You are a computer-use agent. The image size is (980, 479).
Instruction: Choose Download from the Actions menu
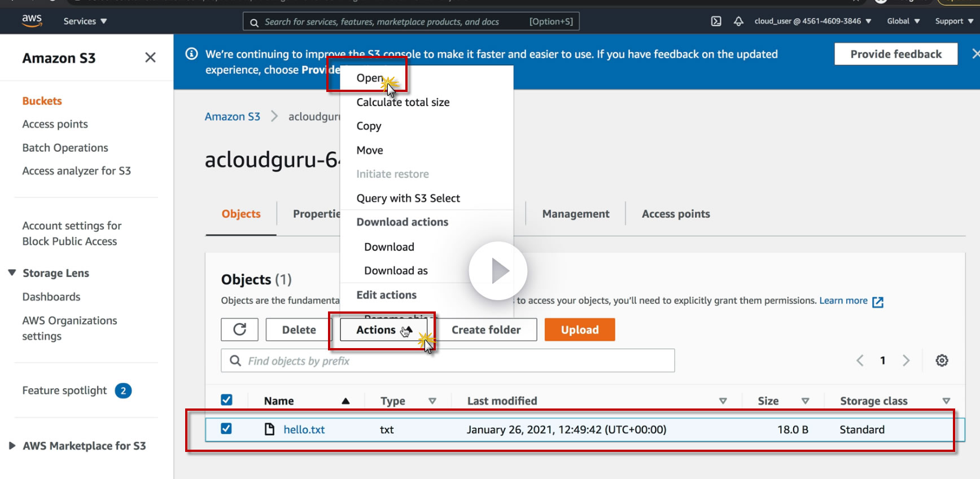click(x=389, y=247)
